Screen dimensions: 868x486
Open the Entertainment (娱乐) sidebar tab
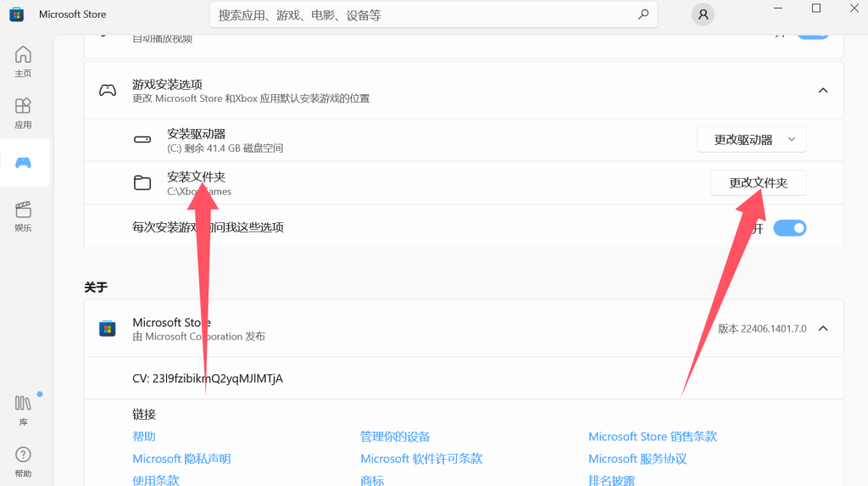coord(23,216)
